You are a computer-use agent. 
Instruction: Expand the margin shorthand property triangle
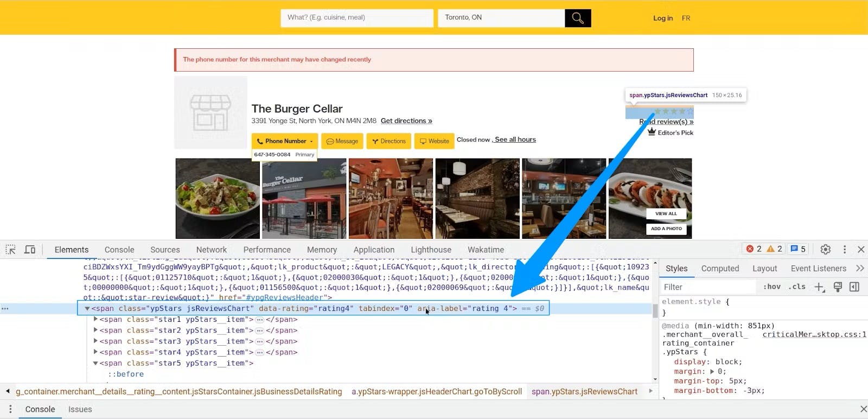pos(712,372)
